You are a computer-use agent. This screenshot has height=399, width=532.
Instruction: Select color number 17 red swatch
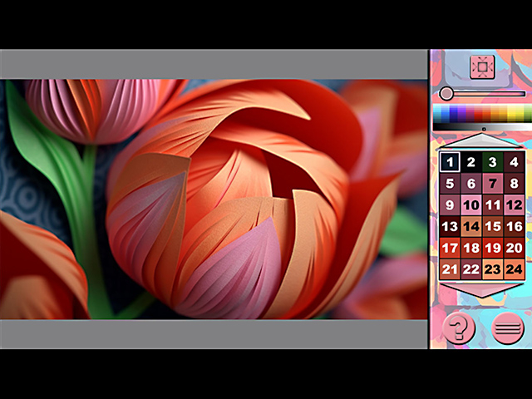click(450, 248)
